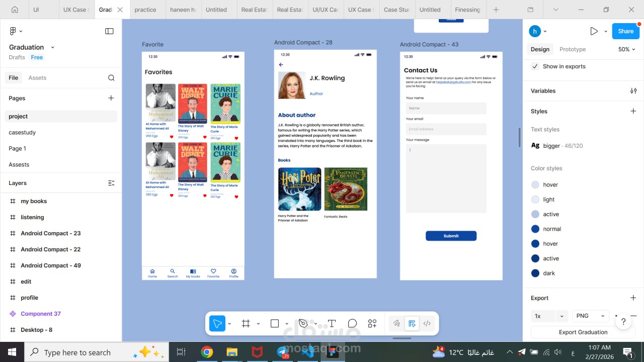The width and height of the screenshot is (644, 362).
Task: Search within the file pages panel
Action: tap(111, 78)
